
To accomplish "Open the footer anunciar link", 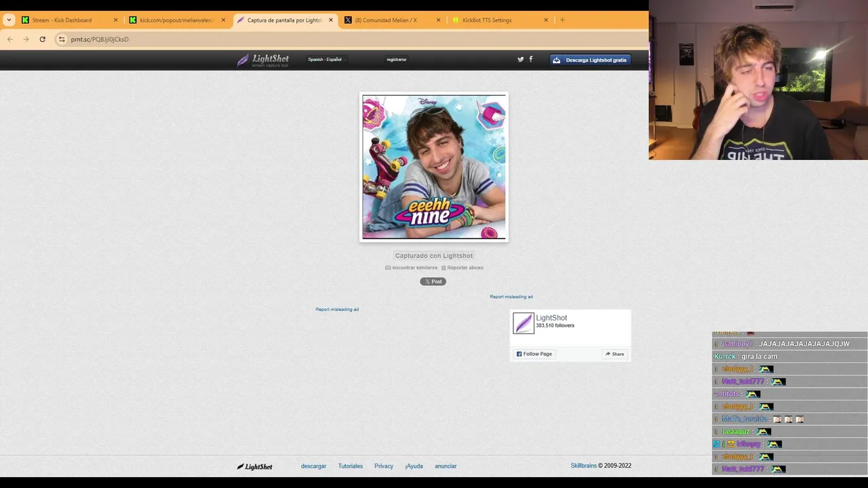I will (446, 466).
